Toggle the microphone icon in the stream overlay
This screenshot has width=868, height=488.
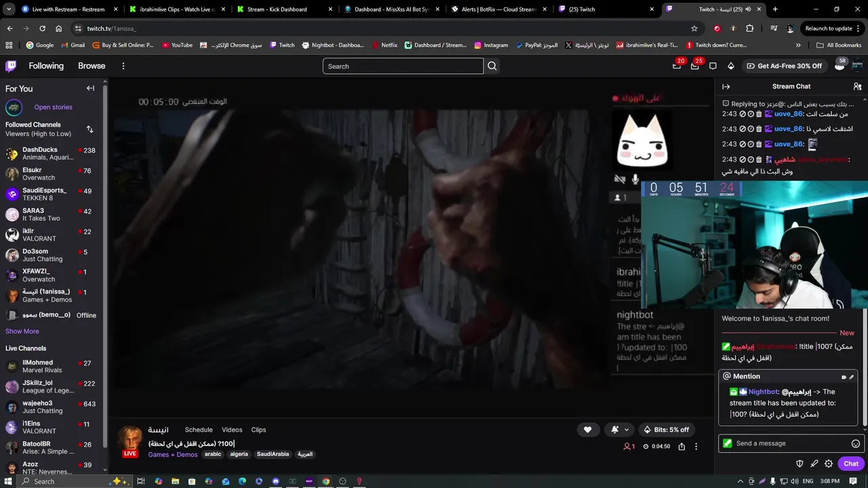635,180
